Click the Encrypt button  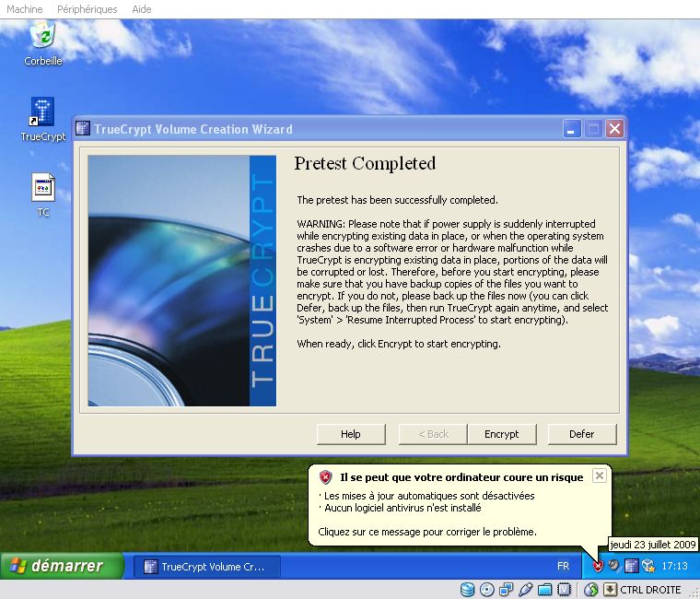click(x=502, y=434)
